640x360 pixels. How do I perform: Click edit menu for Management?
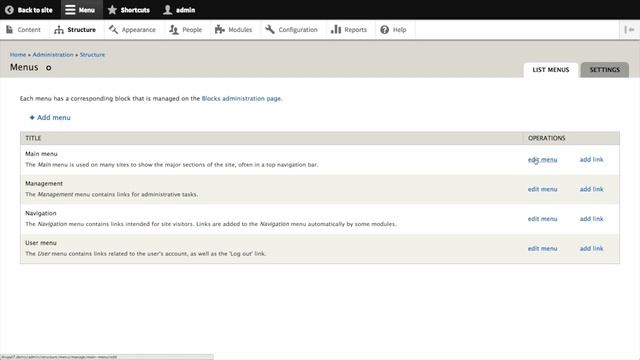(x=542, y=189)
